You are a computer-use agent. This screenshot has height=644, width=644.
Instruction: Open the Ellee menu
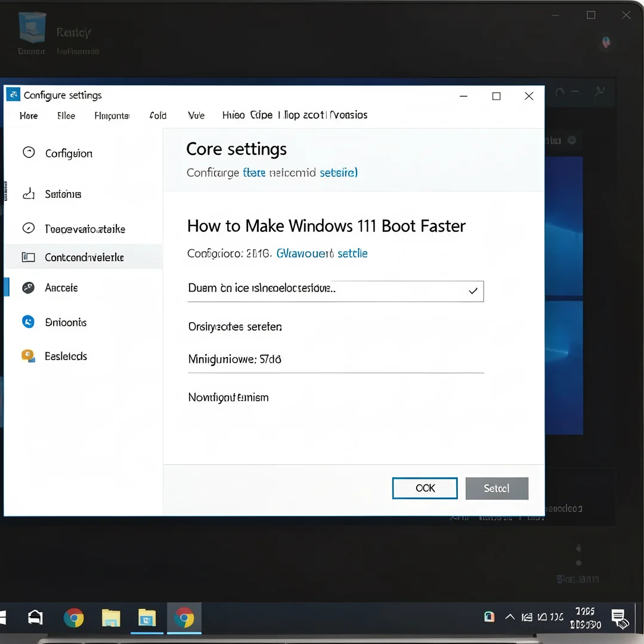66,116
